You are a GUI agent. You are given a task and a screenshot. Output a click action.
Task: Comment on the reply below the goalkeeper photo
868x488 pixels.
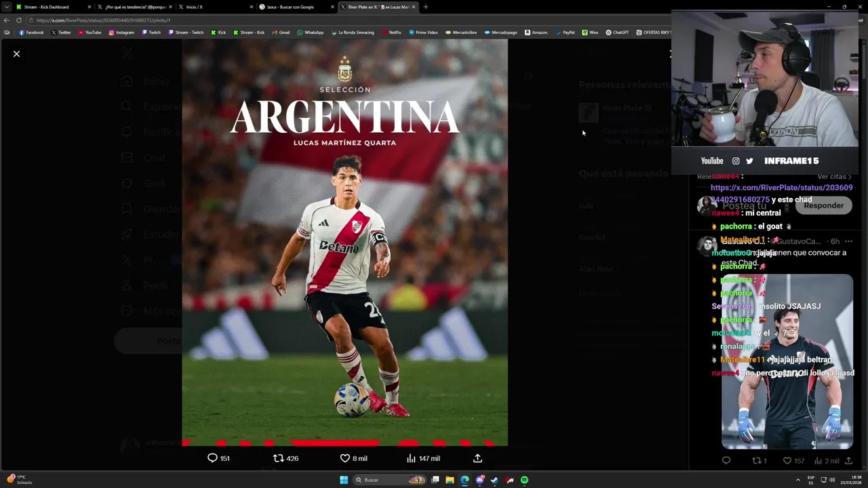(x=726, y=461)
